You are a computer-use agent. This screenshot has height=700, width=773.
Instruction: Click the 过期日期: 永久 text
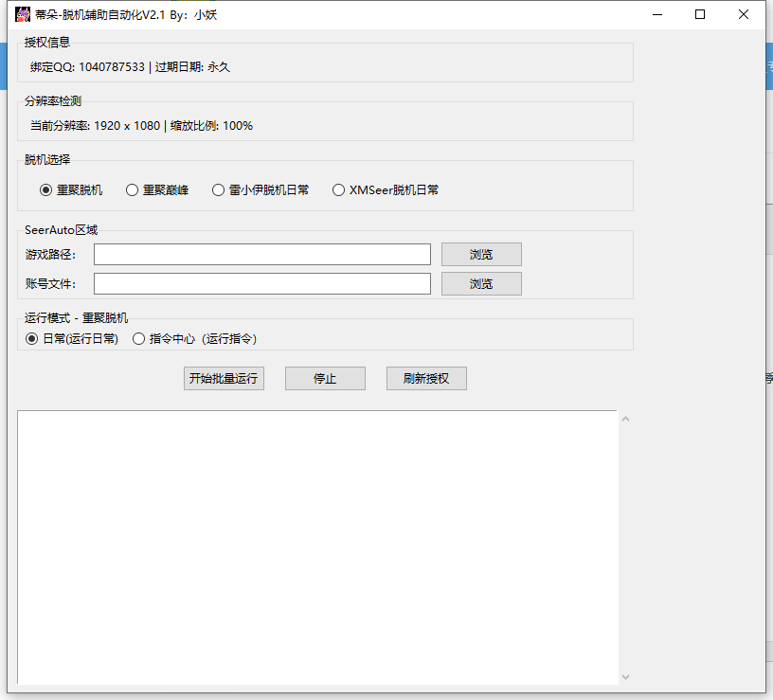[192, 66]
